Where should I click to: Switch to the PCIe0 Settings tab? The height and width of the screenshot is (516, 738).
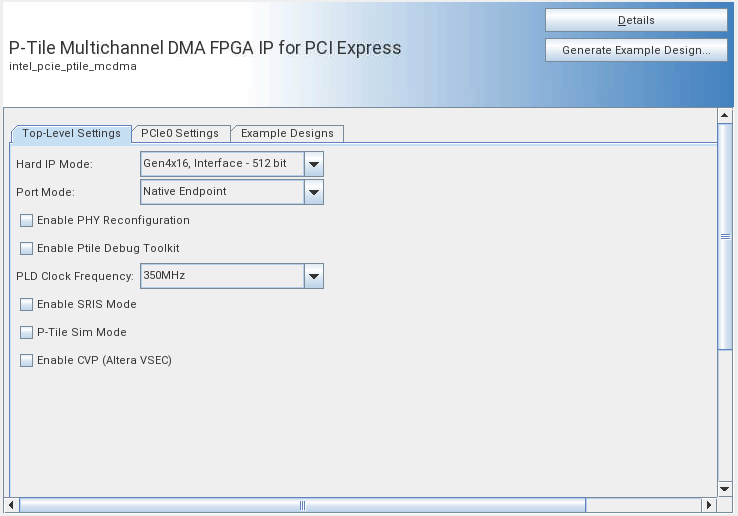(180, 133)
